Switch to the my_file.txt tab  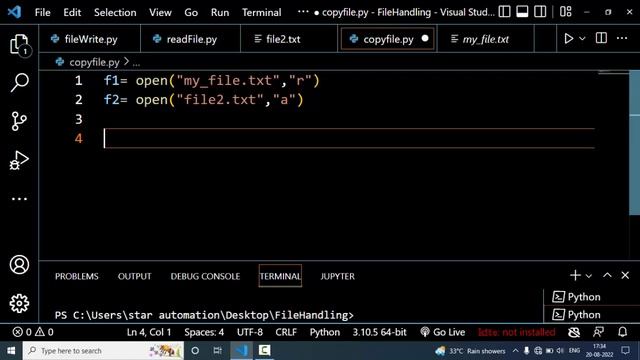(x=485, y=39)
